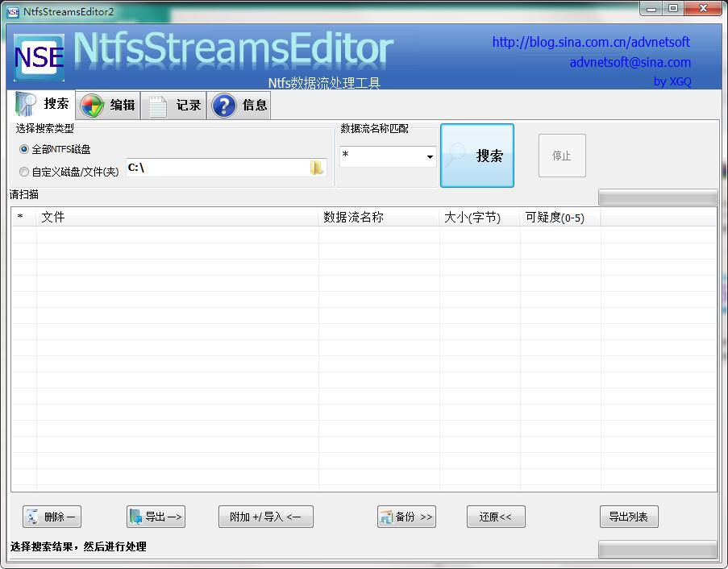728x569 pixels.
Task: Maximize the NtfsStreamsEditor2 window
Action: (x=672, y=9)
